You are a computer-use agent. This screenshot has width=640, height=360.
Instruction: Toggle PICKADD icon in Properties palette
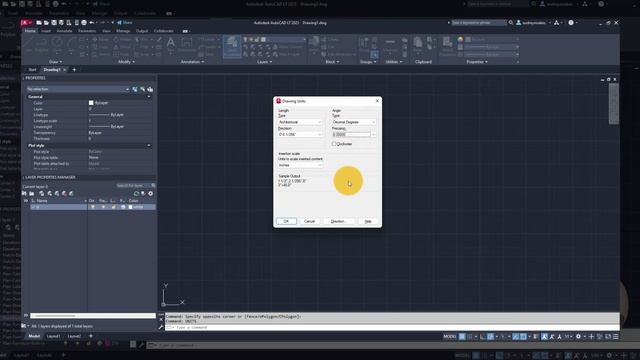point(135,89)
